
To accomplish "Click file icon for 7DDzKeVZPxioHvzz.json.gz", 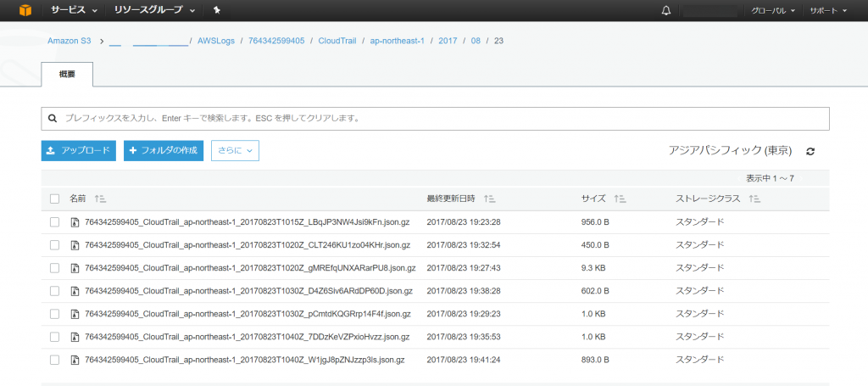I will tap(75, 337).
